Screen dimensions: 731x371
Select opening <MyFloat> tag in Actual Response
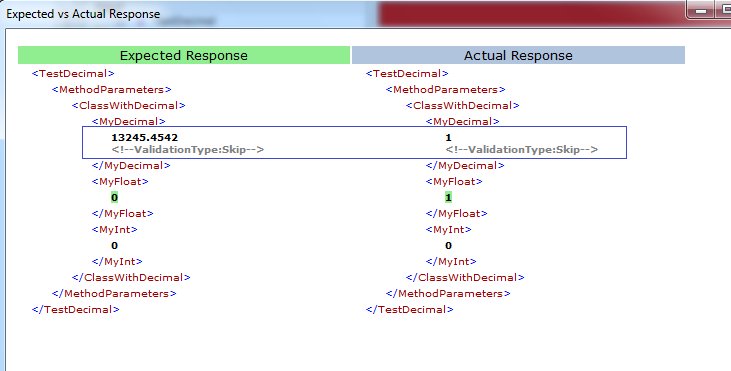[454, 181]
